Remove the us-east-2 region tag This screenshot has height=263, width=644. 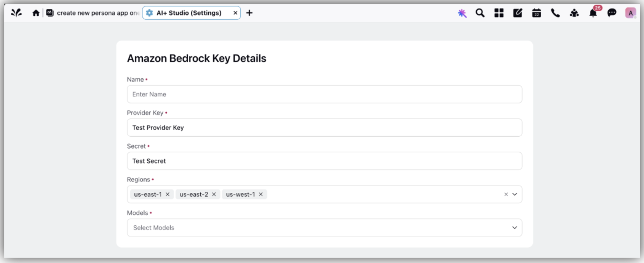(x=214, y=194)
